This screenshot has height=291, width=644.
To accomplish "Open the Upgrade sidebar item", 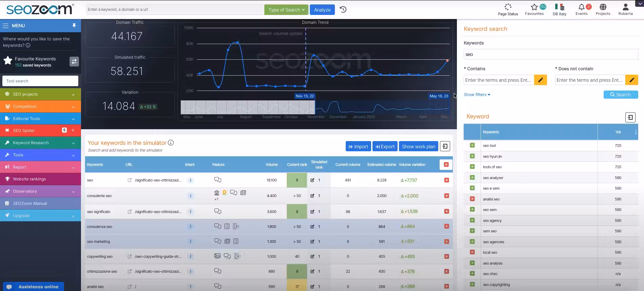I will click(x=40, y=216).
